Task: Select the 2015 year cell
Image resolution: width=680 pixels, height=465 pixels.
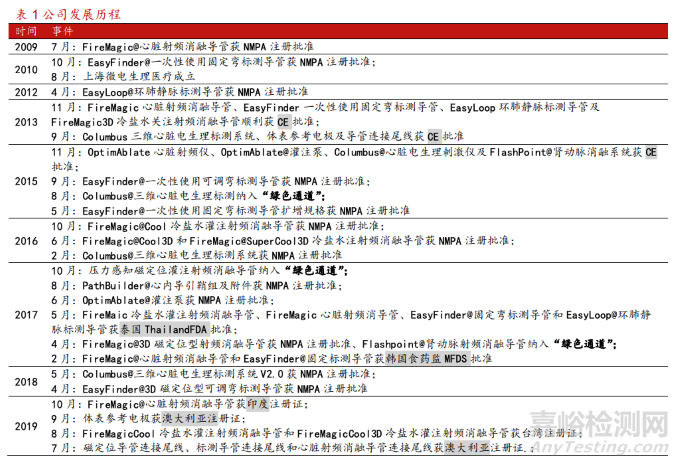Action: (x=24, y=181)
